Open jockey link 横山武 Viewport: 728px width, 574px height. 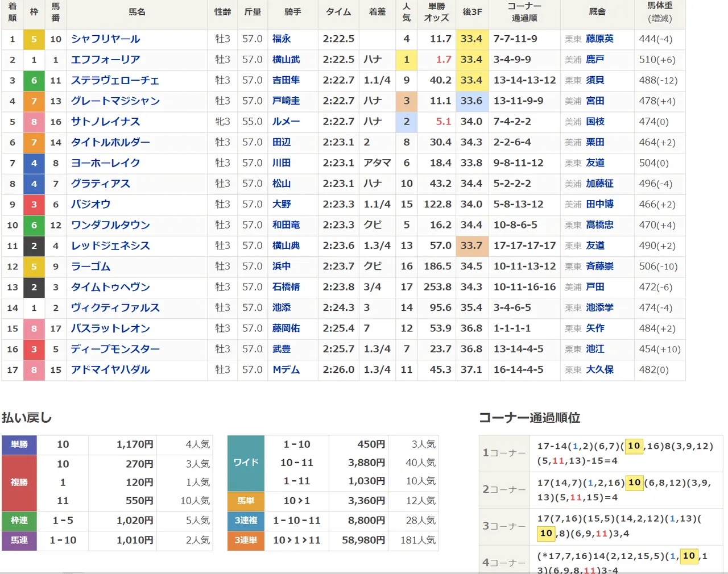[286, 60]
